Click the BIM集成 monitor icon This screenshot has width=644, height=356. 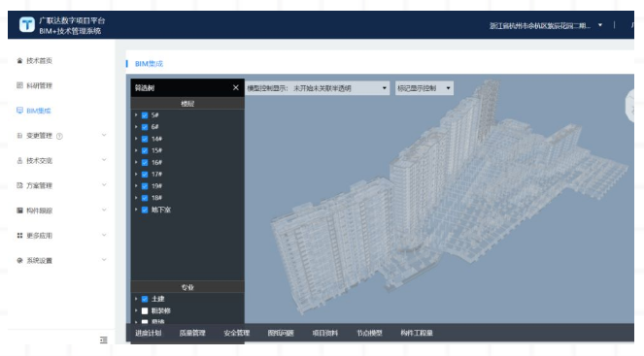click(x=19, y=111)
